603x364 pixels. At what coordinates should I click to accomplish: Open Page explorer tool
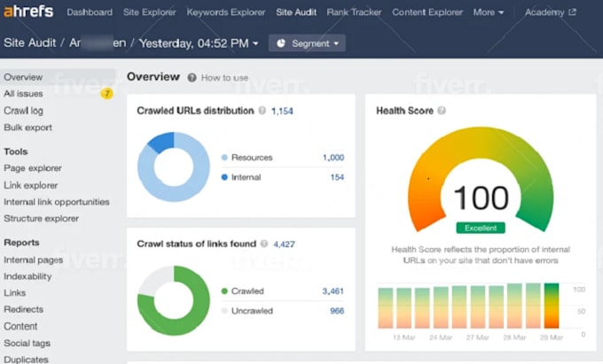pos(33,168)
